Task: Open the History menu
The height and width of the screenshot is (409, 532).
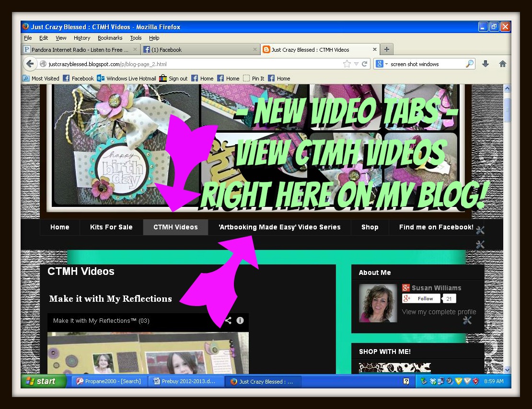Action: [82, 38]
